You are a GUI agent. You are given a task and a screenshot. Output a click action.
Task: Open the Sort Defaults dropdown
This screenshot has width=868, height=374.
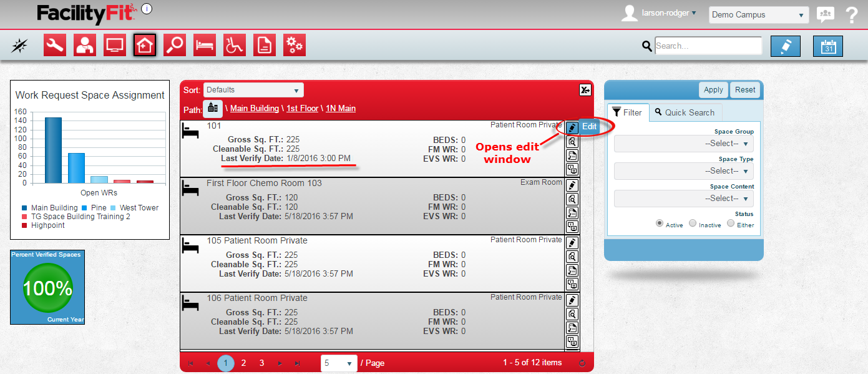253,90
